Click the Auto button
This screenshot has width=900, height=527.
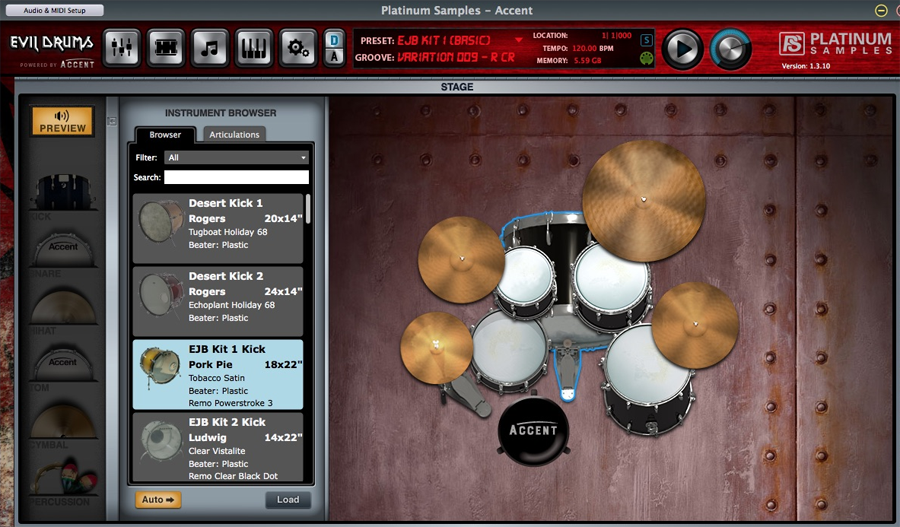(x=158, y=500)
